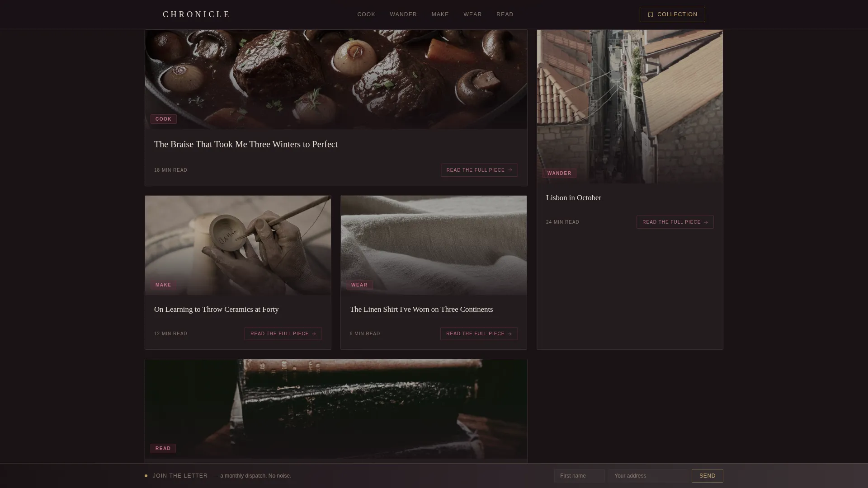
Task: Open the Make nav section
Action: pyautogui.click(x=440, y=14)
